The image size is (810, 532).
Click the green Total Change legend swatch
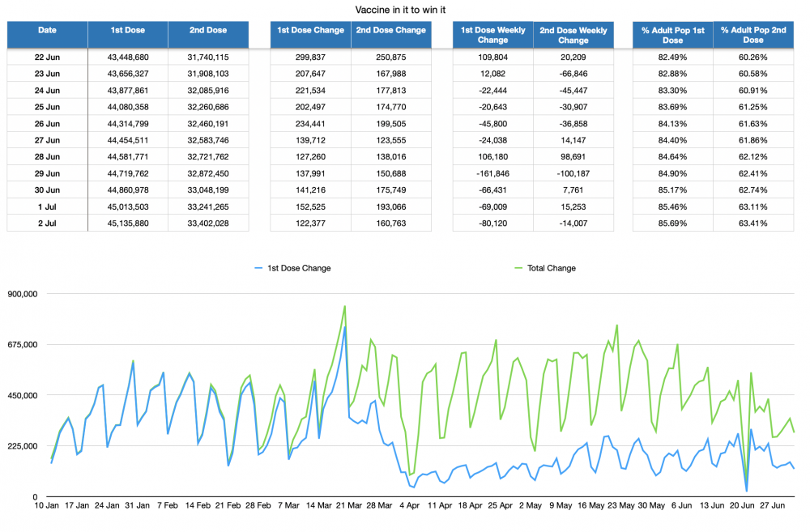point(518,268)
